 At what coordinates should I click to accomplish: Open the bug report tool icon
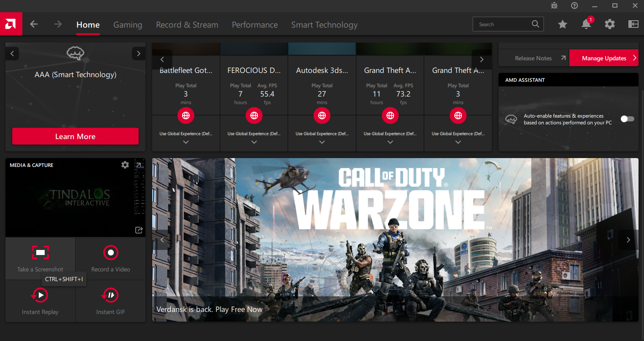(x=554, y=5)
